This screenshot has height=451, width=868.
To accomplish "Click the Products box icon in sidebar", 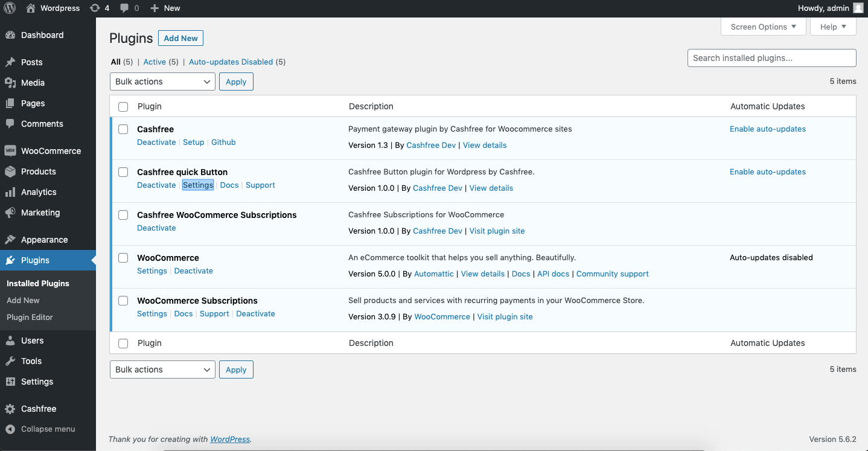I will 10,171.
